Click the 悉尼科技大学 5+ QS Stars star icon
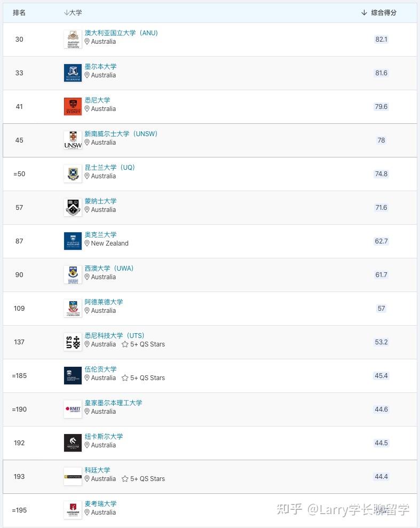 coord(125,344)
